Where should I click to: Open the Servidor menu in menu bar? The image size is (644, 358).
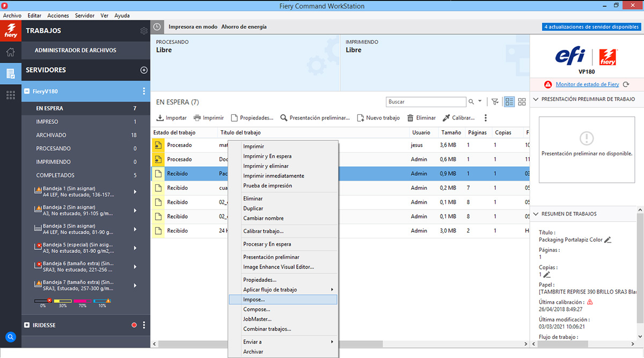(85, 16)
